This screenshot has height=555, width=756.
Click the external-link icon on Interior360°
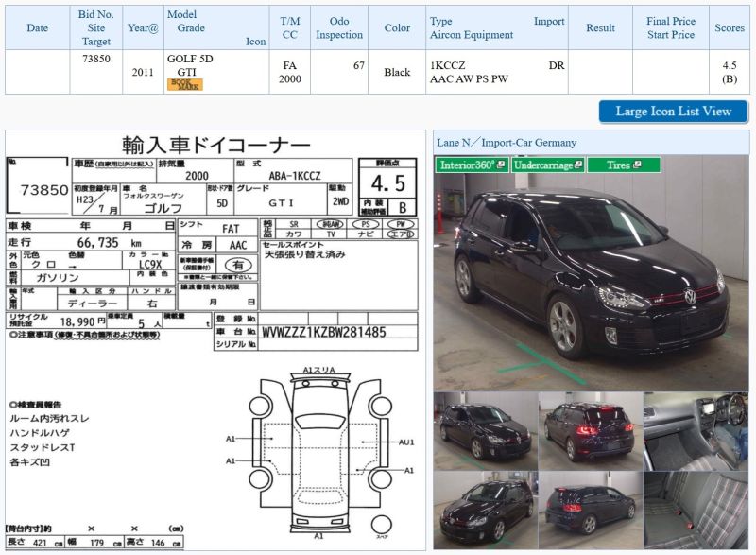click(502, 165)
